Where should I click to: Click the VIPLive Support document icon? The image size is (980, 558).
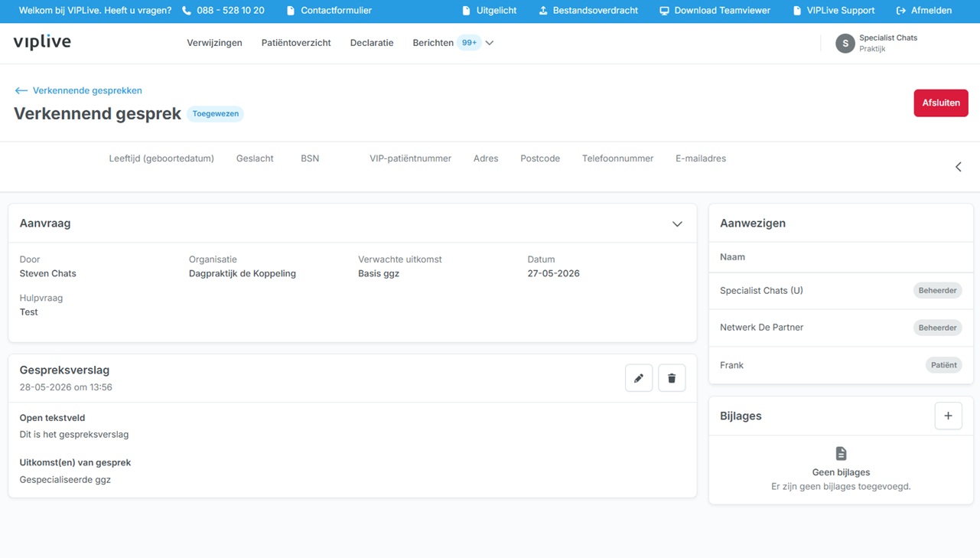point(797,11)
